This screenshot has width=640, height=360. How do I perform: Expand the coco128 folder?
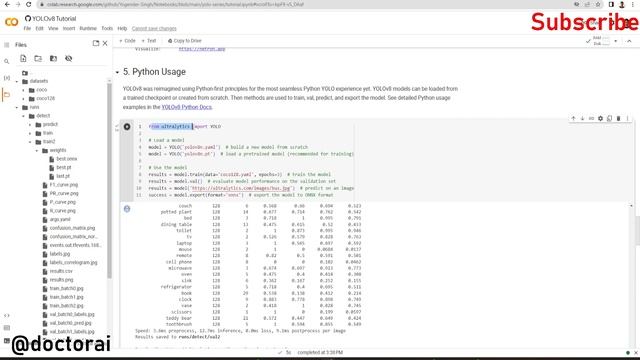coord(24,98)
